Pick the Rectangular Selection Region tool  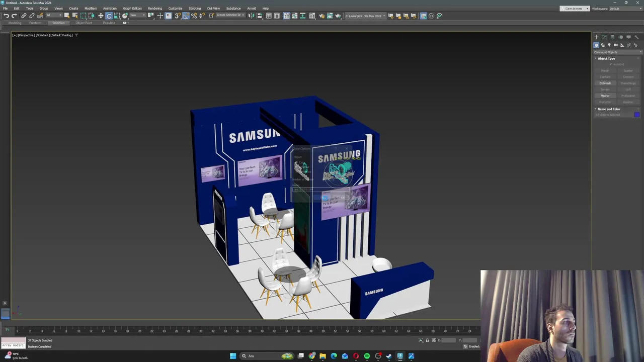click(84, 16)
